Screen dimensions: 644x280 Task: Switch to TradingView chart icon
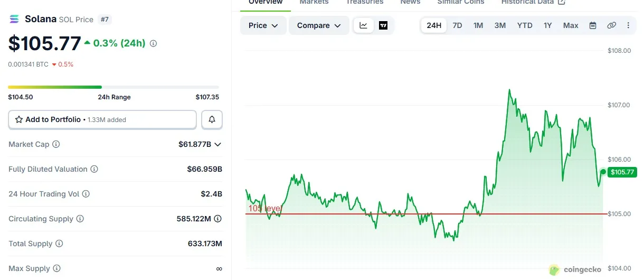click(383, 25)
